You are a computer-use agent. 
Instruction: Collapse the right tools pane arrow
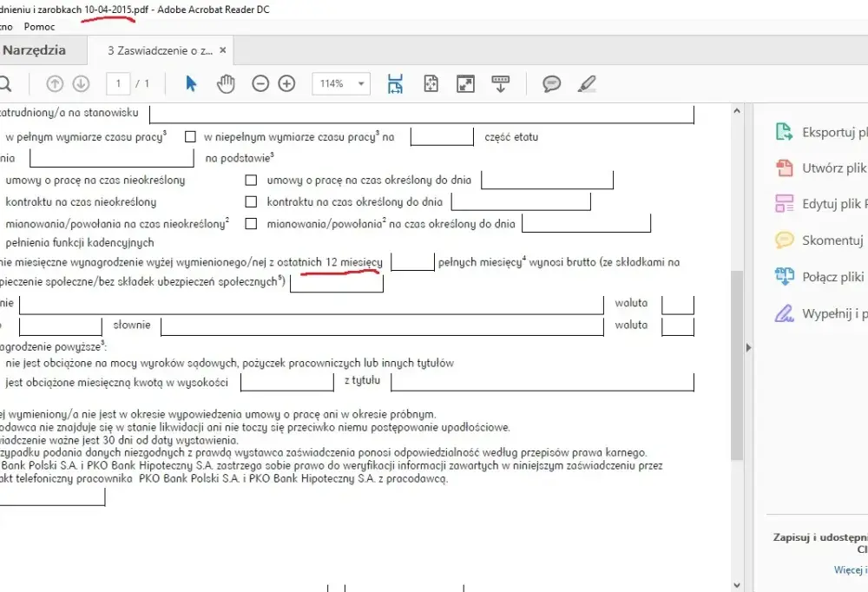(748, 348)
